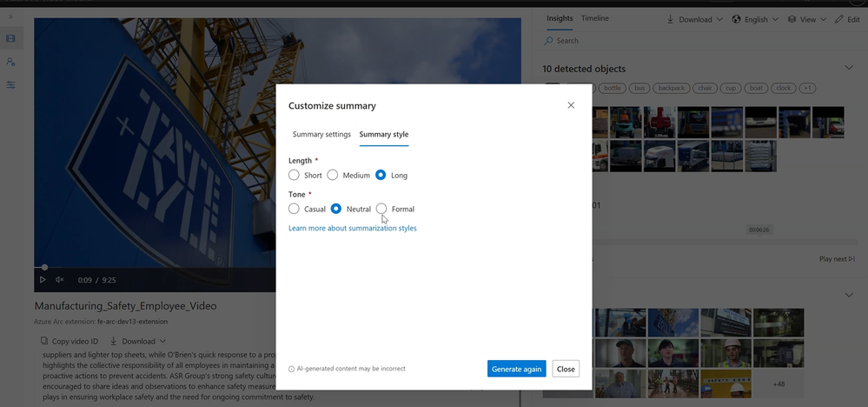
Task: Click the info icon beside AI-generated content notice
Action: (292, 369)
